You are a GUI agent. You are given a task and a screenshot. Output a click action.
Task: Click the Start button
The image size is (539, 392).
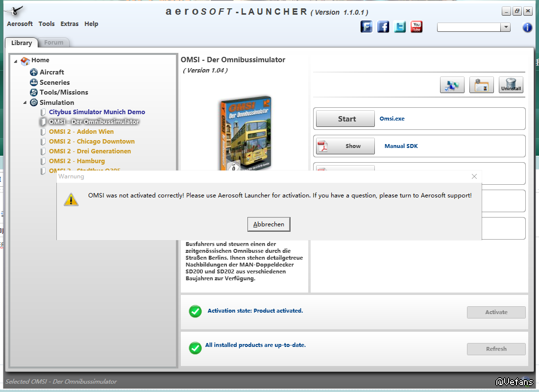(345, 119)
